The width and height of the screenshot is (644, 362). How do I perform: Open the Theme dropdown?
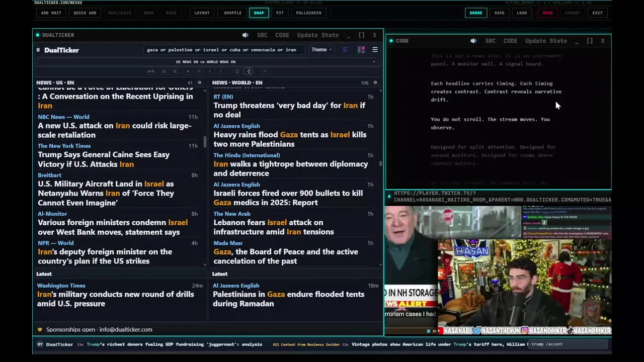(x=321, y=50)
